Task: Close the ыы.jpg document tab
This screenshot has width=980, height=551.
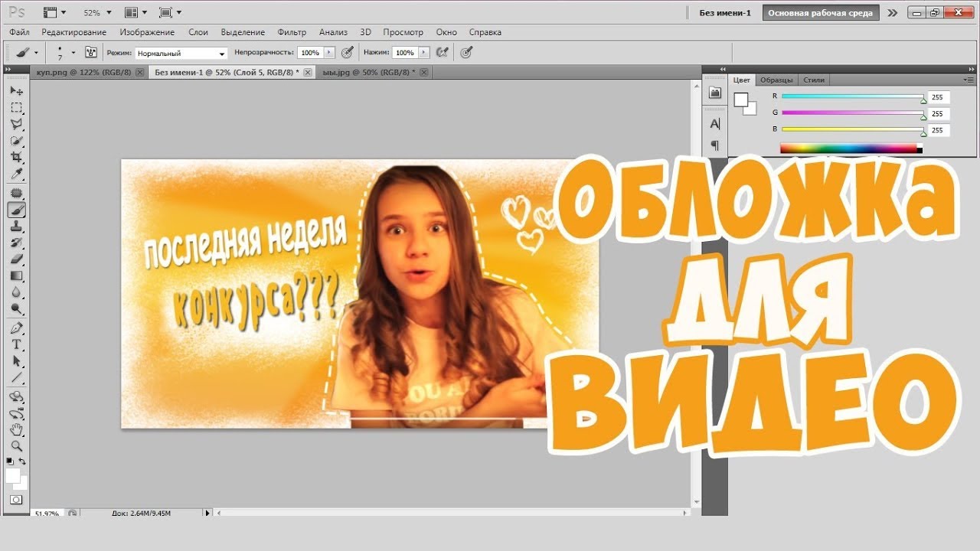Action: (x=423, y=72)
